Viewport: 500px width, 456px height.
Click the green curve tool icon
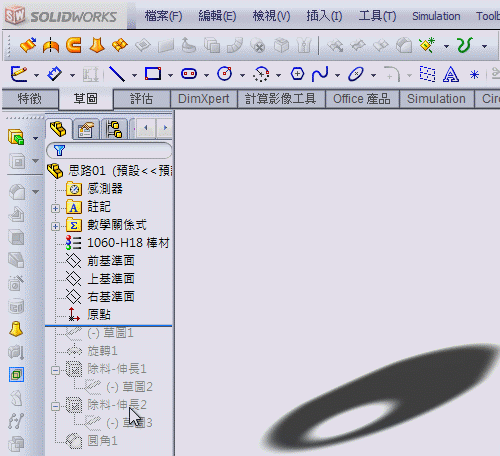(x=465, y=45)
